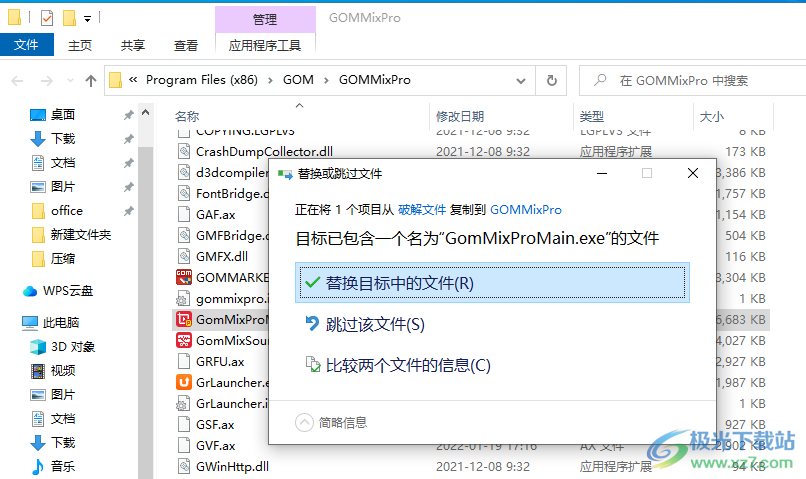Open pinned 文档 in quick access
The image size is (806, 479).
[63, 163]
